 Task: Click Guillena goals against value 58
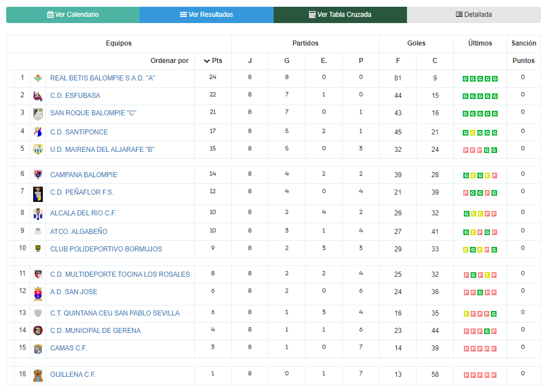coord(435,375)
